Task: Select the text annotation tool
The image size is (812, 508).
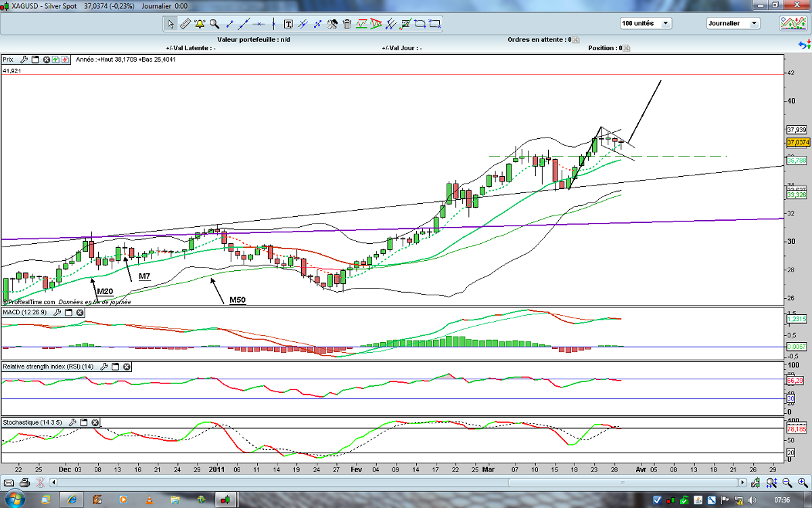Action: pyautogui.click(x=288, y=24)
